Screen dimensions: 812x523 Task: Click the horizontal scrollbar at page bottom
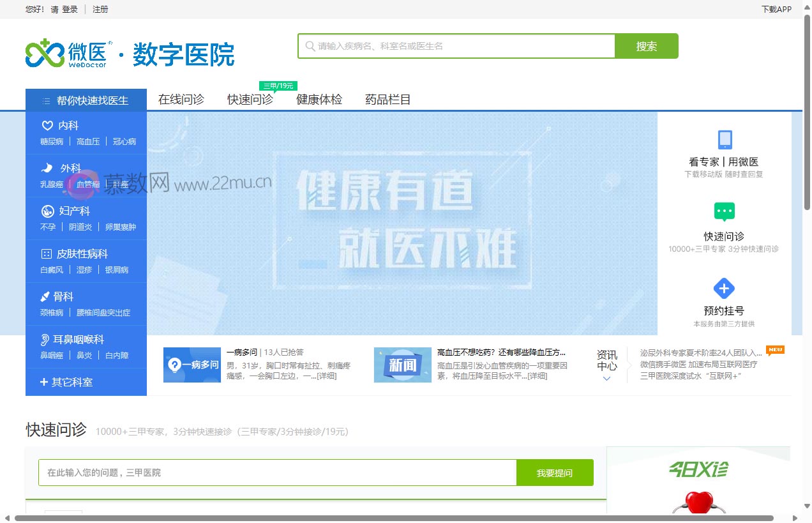(394, 518)
